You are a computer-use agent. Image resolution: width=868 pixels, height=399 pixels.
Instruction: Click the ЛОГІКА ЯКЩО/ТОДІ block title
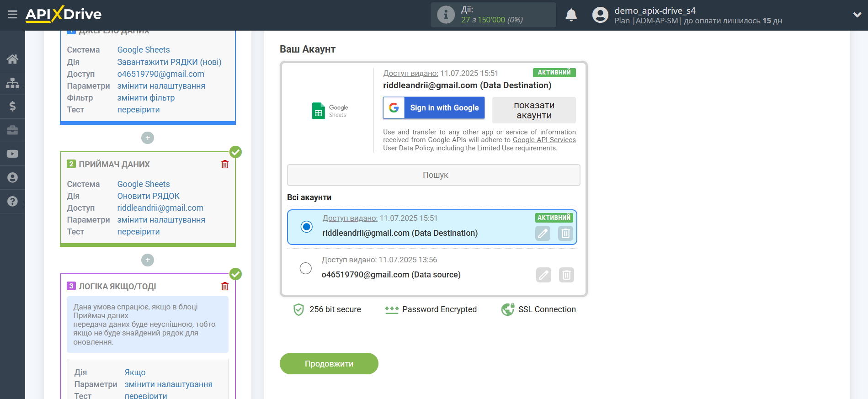(x=117, y=287)
